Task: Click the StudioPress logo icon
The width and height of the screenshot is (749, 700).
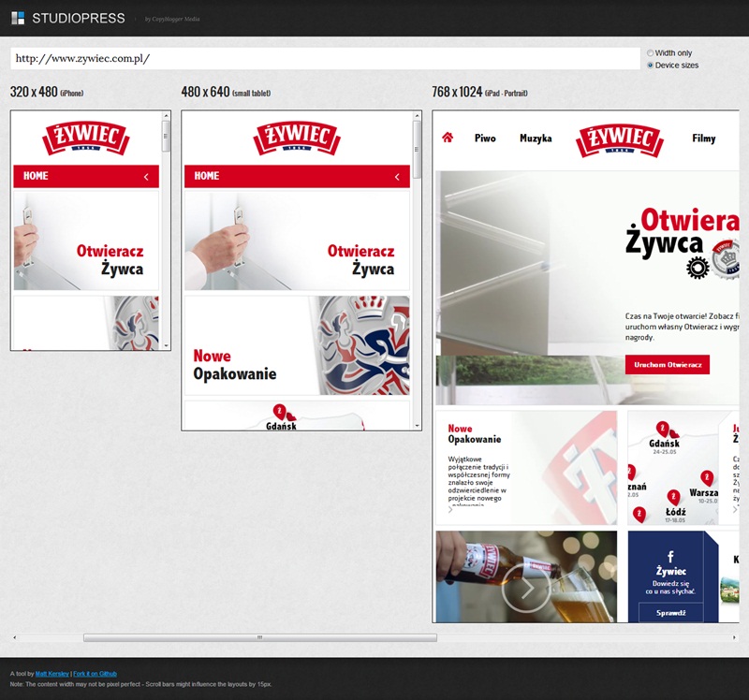Action: point(18,18)
